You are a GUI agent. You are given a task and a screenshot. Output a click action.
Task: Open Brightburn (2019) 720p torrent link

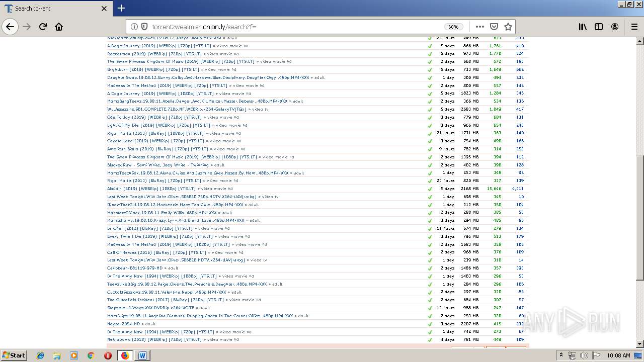(x=153, y=69)
